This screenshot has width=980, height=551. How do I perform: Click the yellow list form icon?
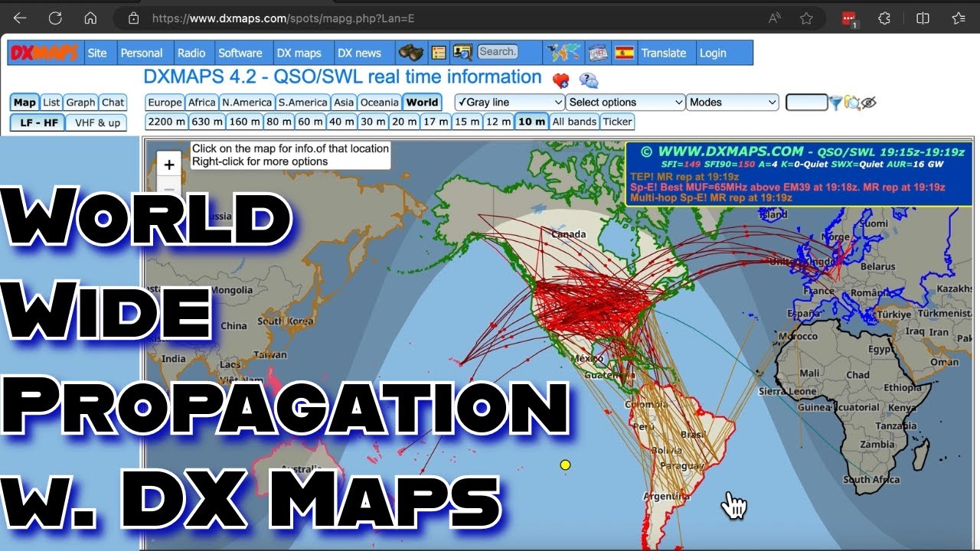[439, 53]
